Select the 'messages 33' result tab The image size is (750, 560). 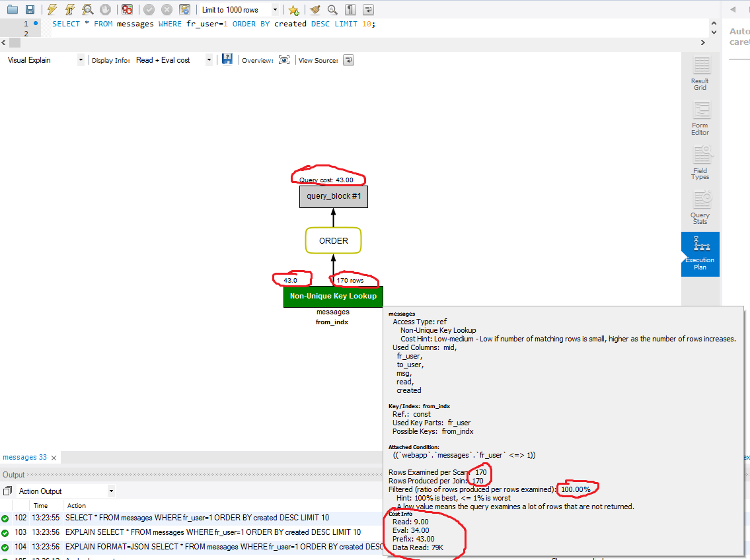[25, 457]
